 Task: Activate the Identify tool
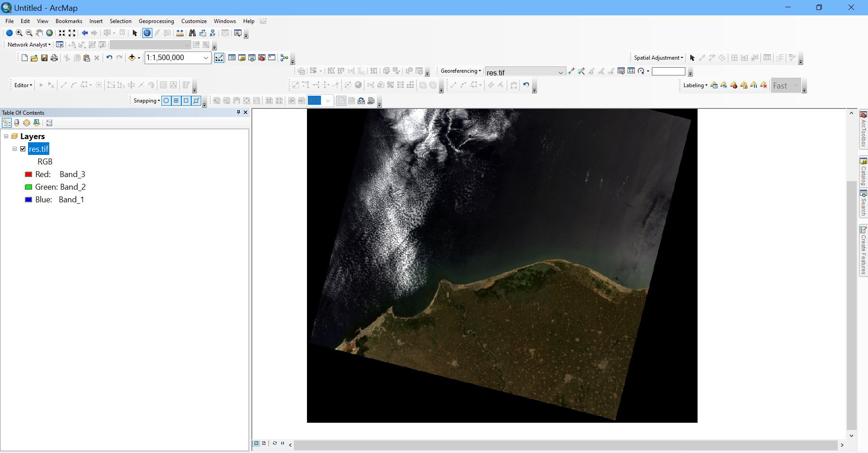[x=147, y=33]
